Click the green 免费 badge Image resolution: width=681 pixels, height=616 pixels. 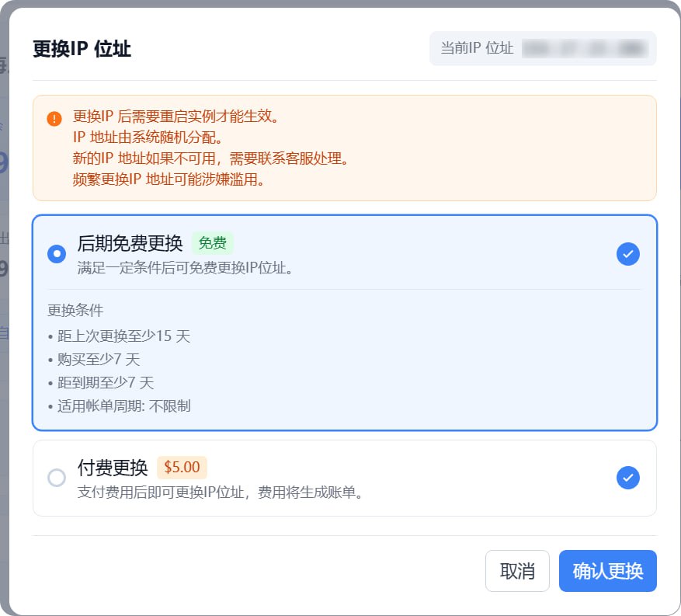212,243
